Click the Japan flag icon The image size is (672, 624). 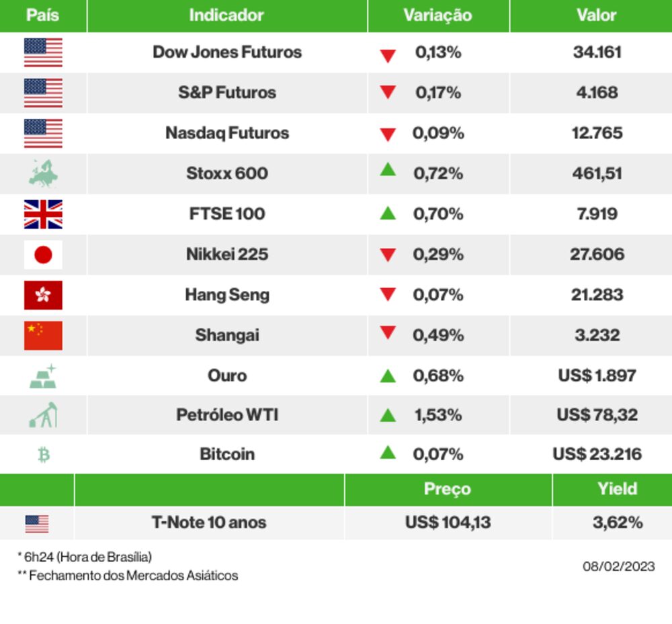(x=43, y=255)
